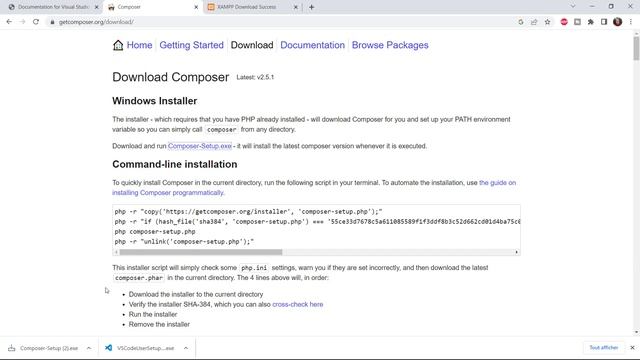Reload the Composer download page
Image resolution: width=640 pixels, height=360 pixels.
tap(36, 22)
